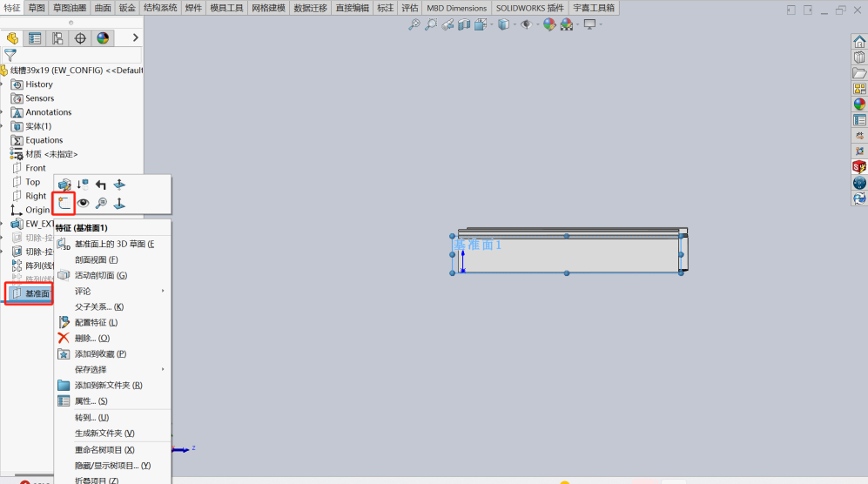Open the DimXpertManager crosshair tab

pos(80,38)
